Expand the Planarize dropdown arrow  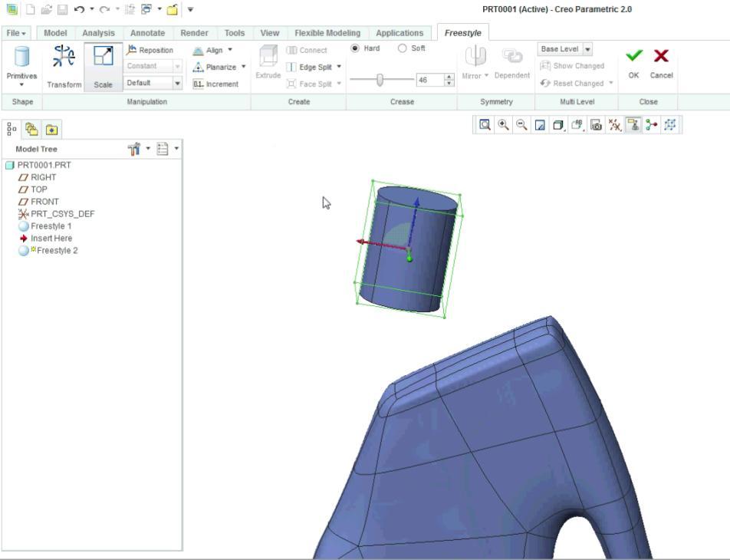(x=244, y=67)
